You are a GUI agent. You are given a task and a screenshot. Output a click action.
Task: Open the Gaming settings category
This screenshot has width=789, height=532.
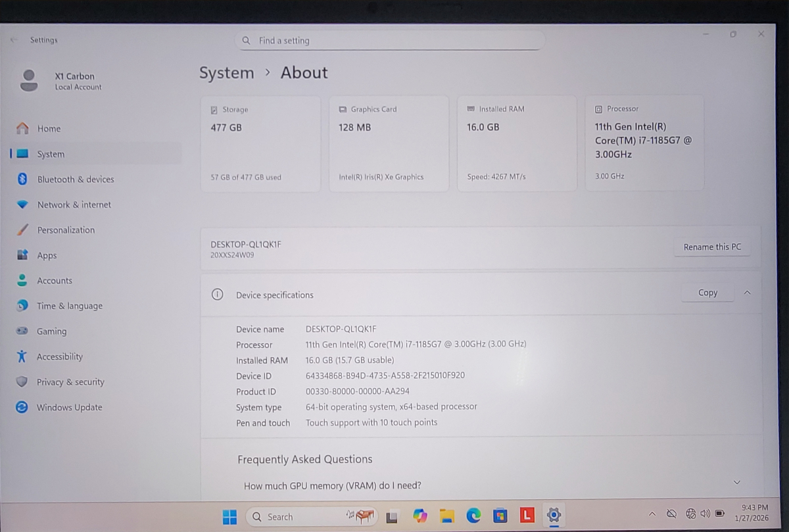tap(51, 331)
